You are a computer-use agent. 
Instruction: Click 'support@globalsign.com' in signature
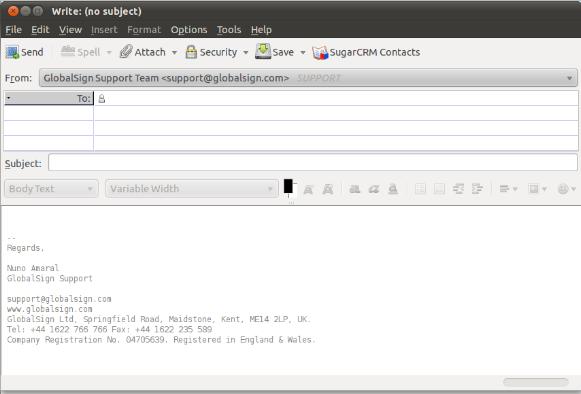(59, 299)
